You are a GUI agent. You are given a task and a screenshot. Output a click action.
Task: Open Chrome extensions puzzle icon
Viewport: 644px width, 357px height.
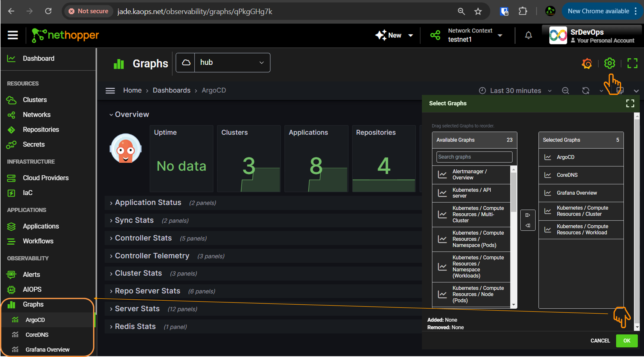(523, 11)
